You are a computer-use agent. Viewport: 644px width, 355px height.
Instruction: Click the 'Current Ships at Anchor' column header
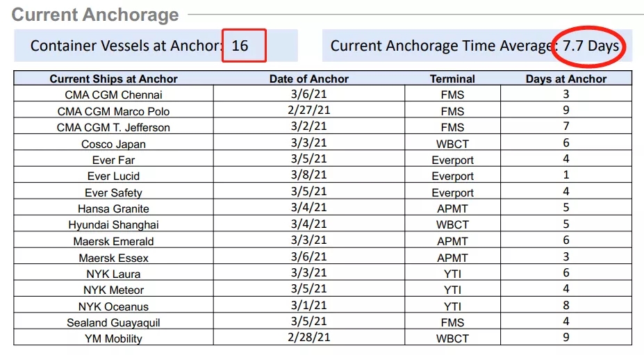point(113,79)
